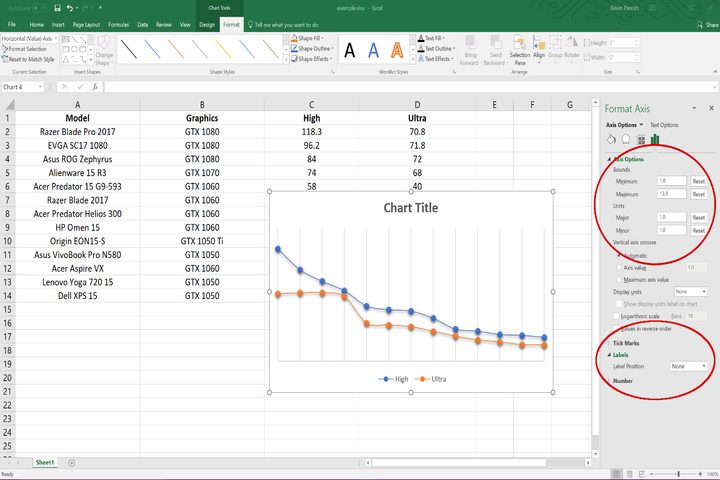This screenshot has width=720, height=480.
Task: Open the File menu
Action: (12, 24)
